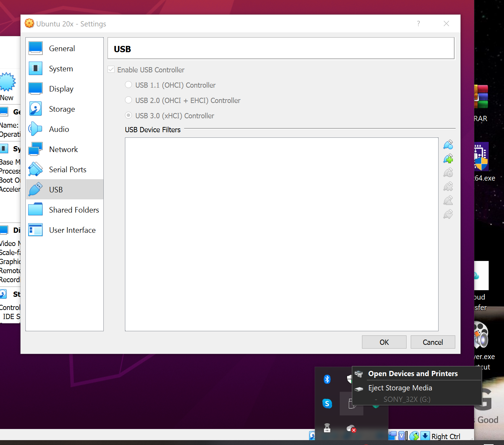The width and height of the screenshot is (504, 445).
Task: Click the VM CPU virtualization status icon
Action: tap(402, 436)
